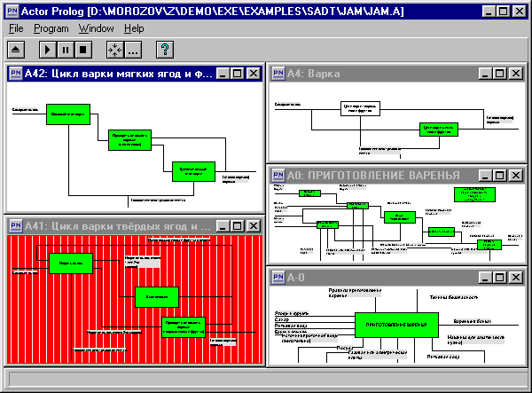Screen dimensions: 532x393
Task: Click the PN icon of the A41 window
Action: click(x=16, y=225)
